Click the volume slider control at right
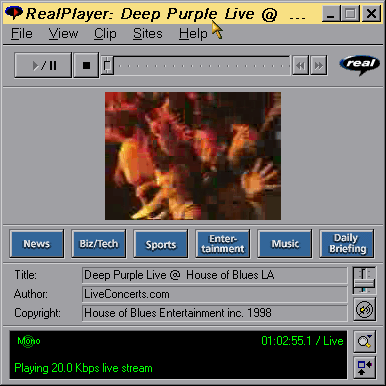This screenshot has width=386, height=386. [x=364, y=280]
